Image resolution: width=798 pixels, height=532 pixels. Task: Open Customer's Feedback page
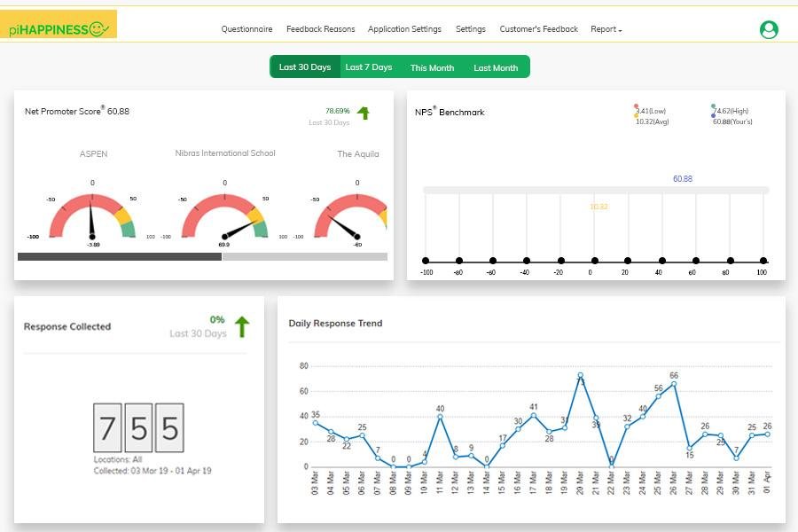[539, 29]
